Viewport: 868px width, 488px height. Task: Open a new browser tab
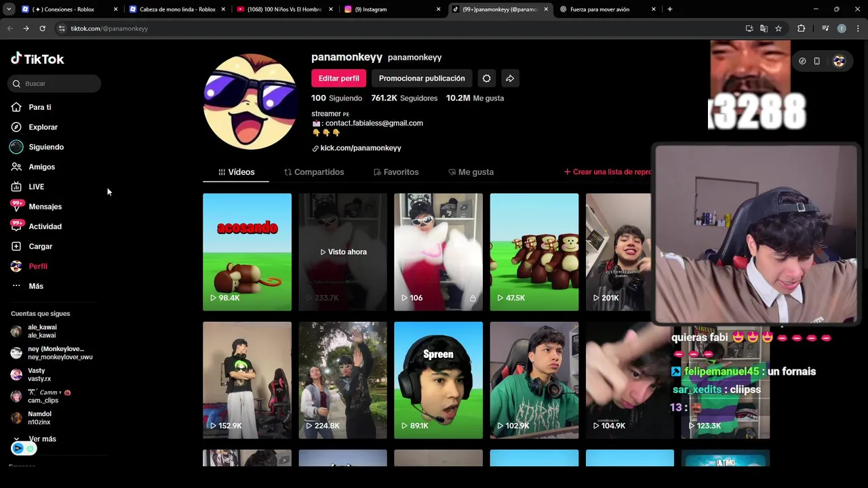click(669, 9)
